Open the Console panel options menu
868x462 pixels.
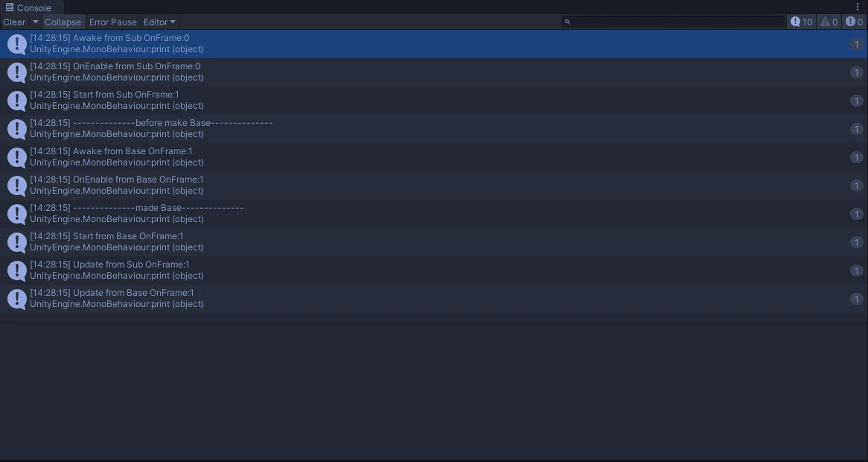point(858,7)
